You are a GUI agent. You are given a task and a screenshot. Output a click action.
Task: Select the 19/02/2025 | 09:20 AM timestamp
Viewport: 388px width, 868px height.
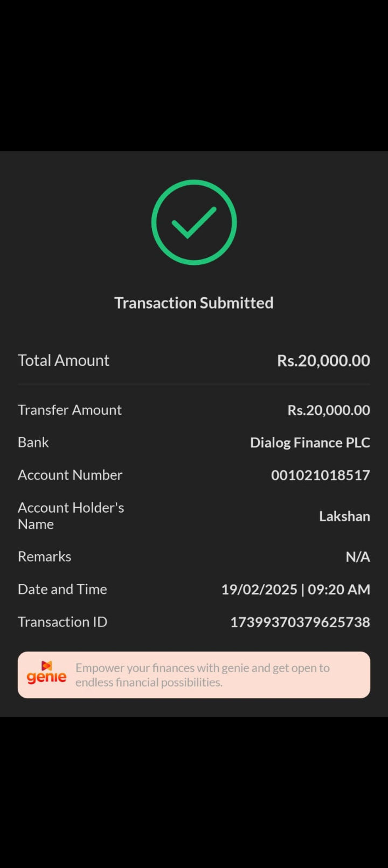pyautogui.click(x=295, y=589)
